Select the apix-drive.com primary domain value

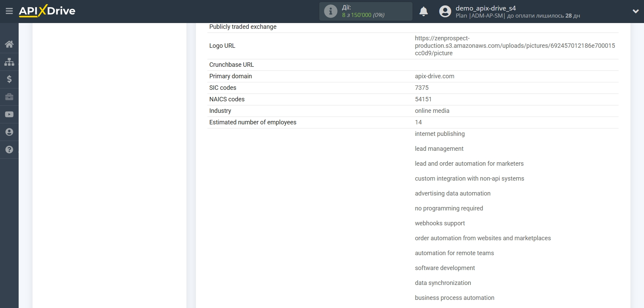pyautogui.click(x=435, y=76)
